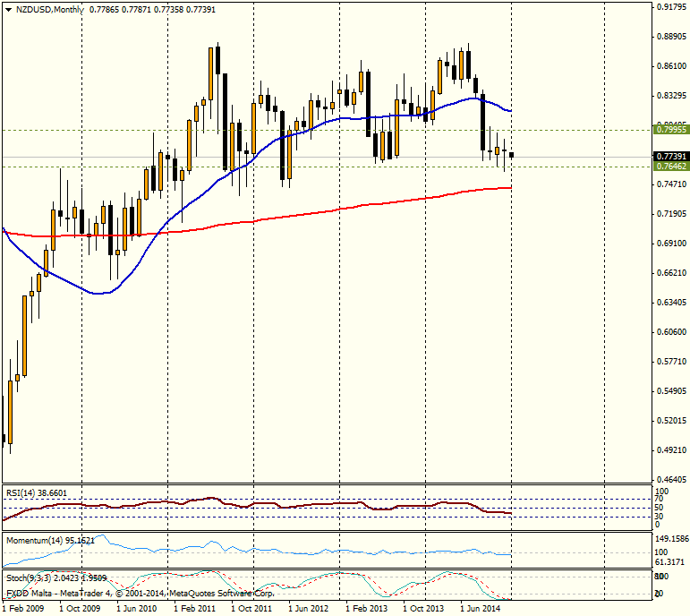Click the FXDD Malta MetaTrader 4 copyright text

tap(140, 594)
